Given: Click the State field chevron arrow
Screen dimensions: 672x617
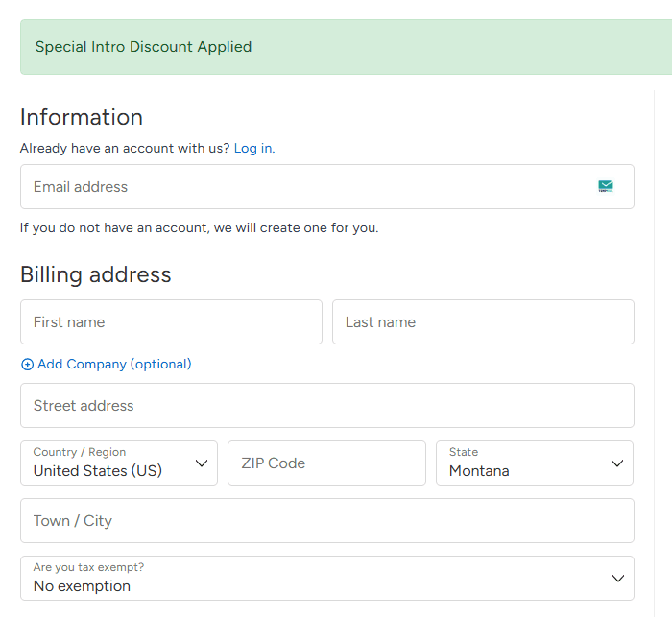Looking at the screenshot, I should click(x=617, y=463).
